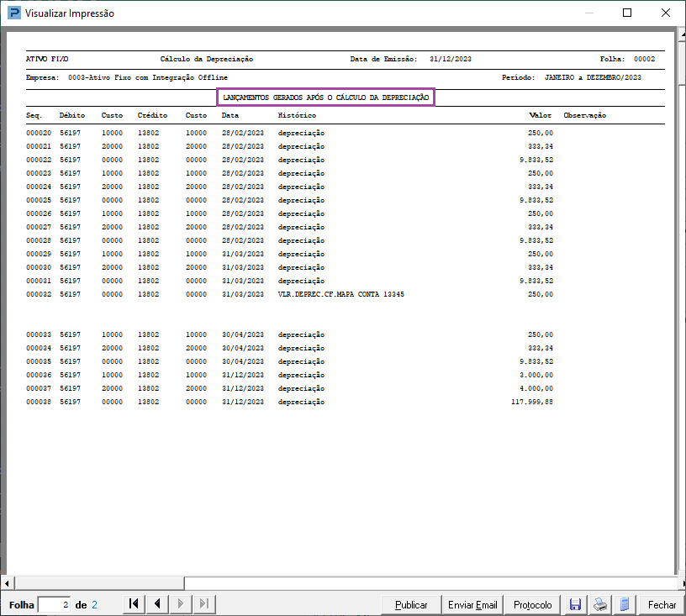Print the report using the printer icon

[x=600, y=604]
